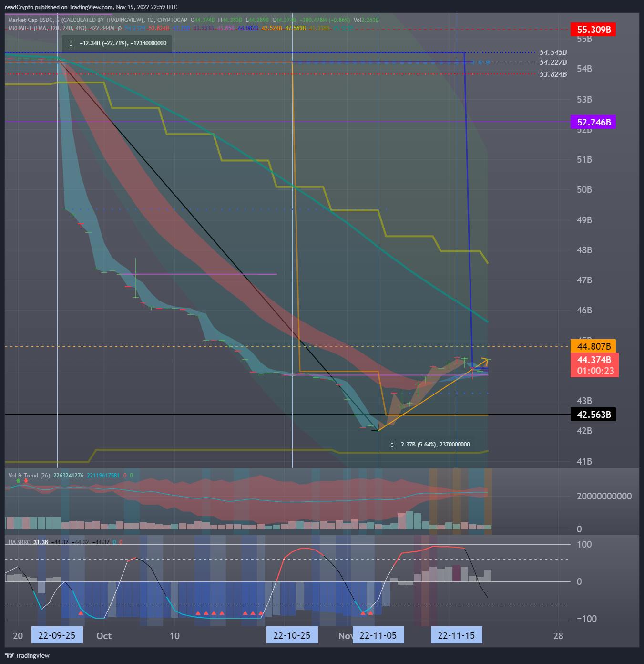Viewport: 644px width, 664px height.
Task: Click the 20000000000 volume axis label
Action: 604,496
